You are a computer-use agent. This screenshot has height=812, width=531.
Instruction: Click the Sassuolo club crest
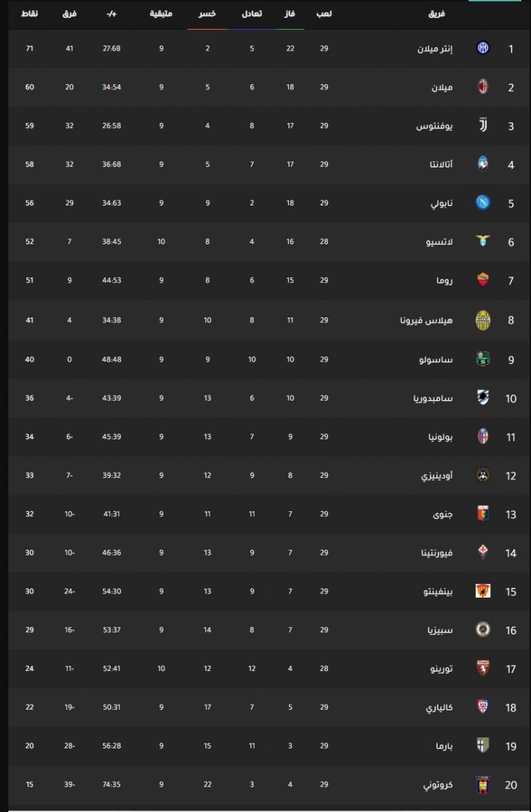click(483, 359)
